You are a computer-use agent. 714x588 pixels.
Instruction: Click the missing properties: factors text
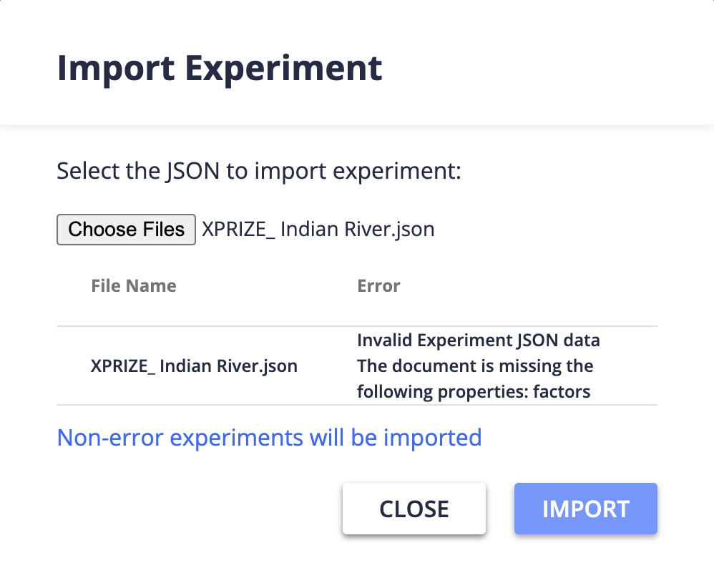click(x=474, y=391)
